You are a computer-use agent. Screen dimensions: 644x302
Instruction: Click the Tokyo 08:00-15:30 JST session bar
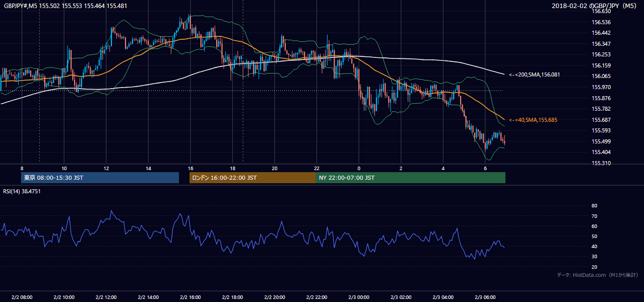[x=100, y=178]
